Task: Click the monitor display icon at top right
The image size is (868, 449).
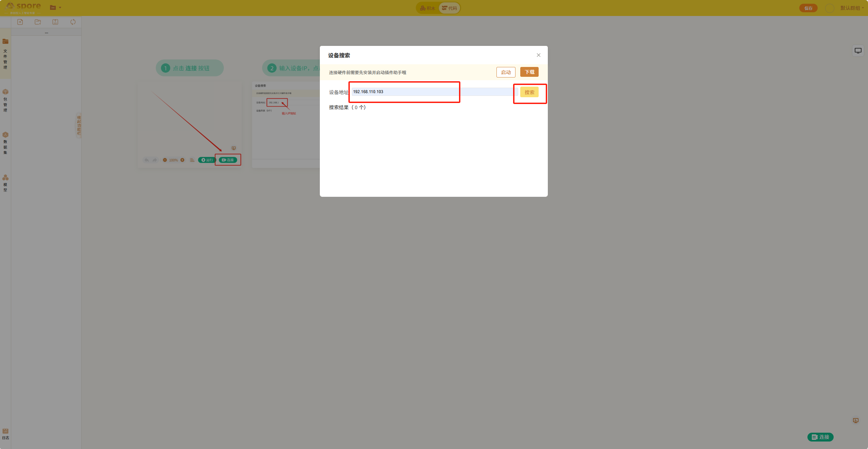Action: pyautogui.click(x=858, y=51)
